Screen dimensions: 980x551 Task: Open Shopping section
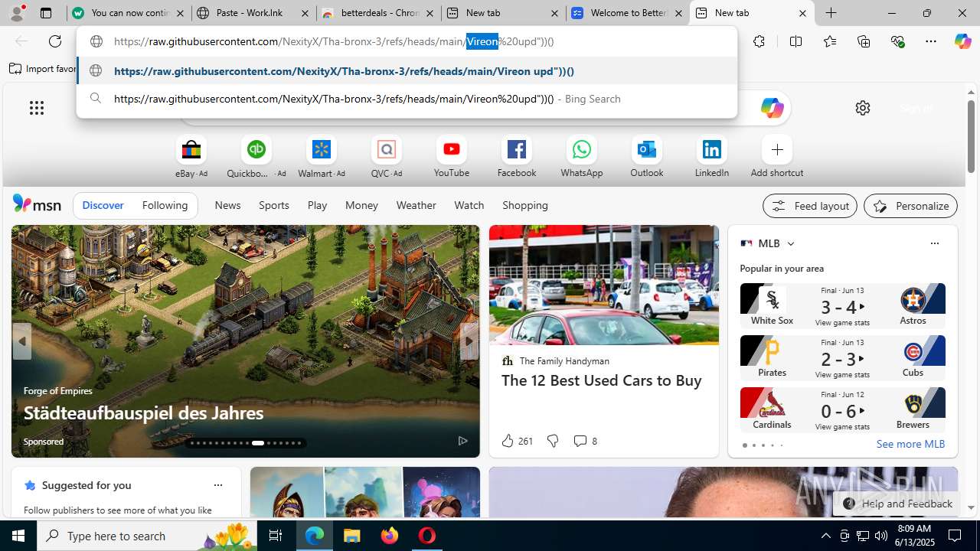pyautogui.click(x=525, y=205)
